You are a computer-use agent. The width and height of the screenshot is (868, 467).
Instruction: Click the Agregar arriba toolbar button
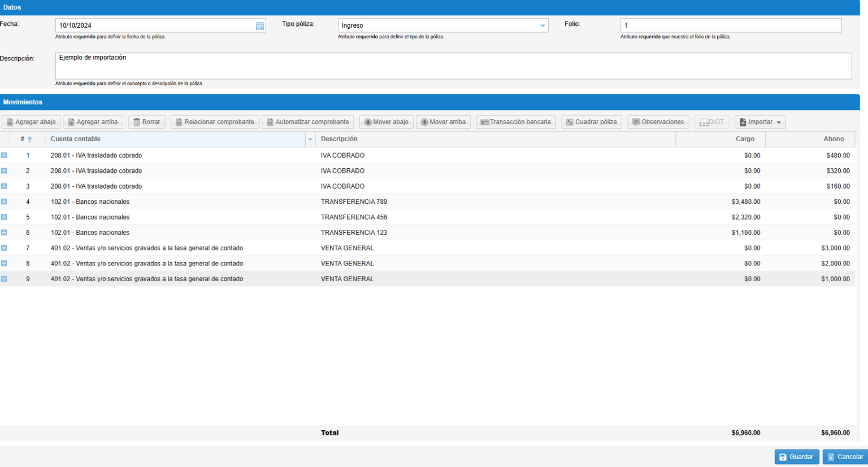(93, 122)
